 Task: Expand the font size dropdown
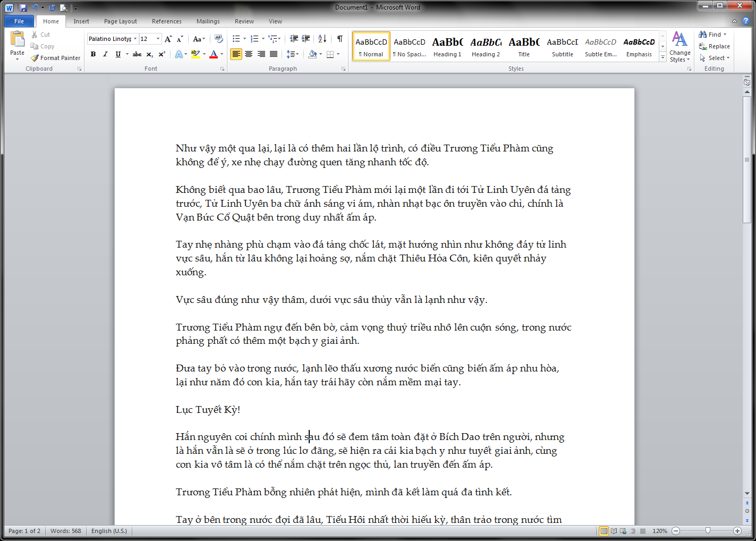click(x=158, y=39)
